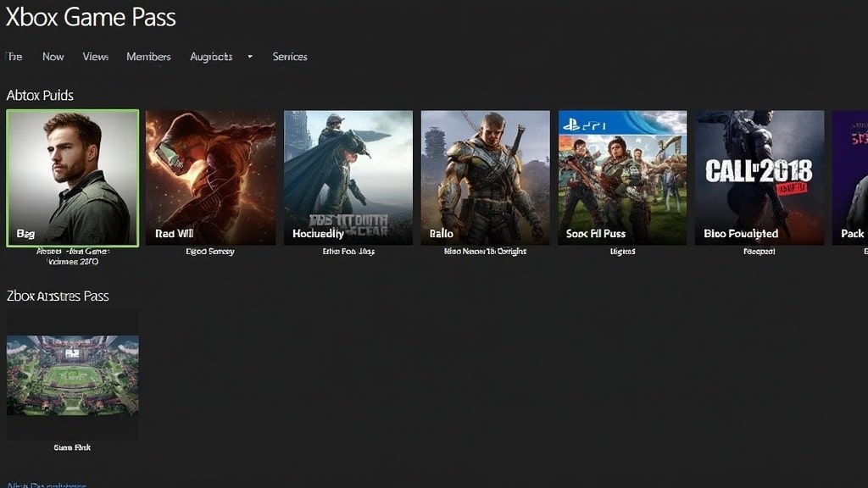Open the 'Hocluedlty' game tile
The height and width of the screenshot is (488, 868).
point(348,178)
